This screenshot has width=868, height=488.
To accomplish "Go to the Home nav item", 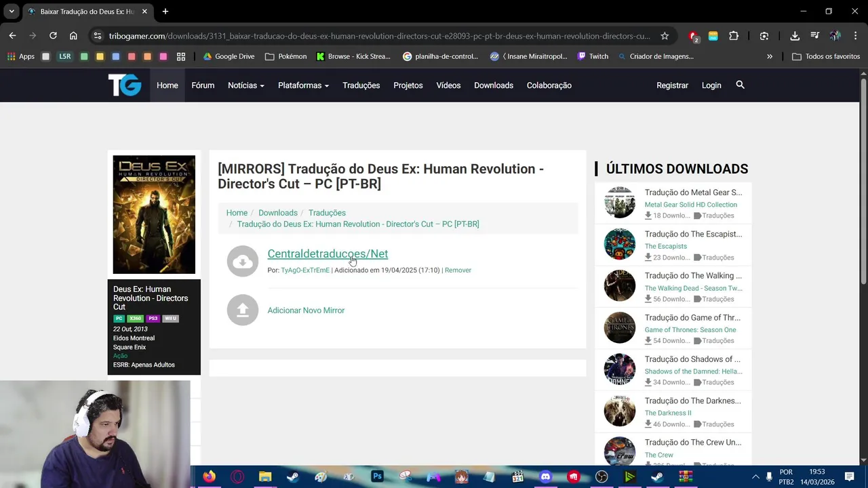I will (x=167, y=85).
